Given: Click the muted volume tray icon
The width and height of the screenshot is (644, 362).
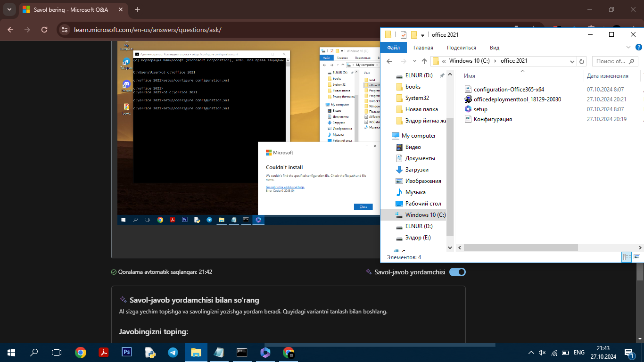Looking at the screenshot, I should tap(542, 353).
